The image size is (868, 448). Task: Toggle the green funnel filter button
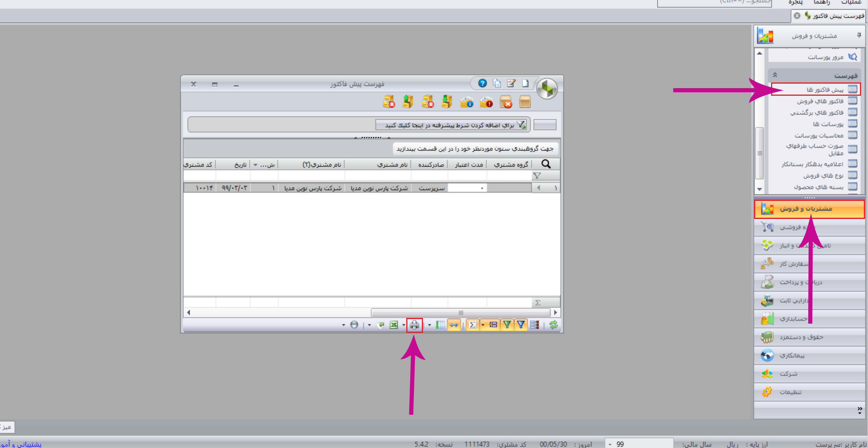point(507,325)
